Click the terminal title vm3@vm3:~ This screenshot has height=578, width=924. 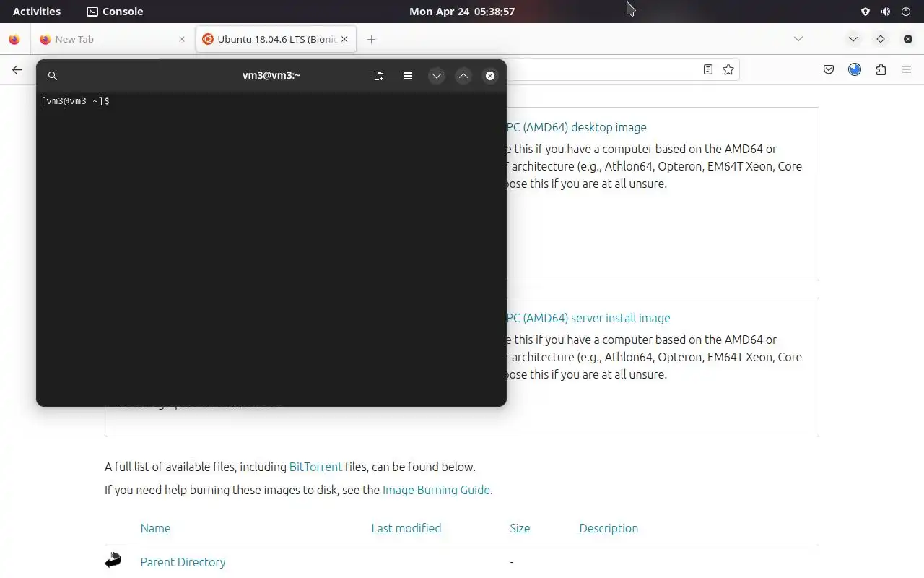[271, 75]
